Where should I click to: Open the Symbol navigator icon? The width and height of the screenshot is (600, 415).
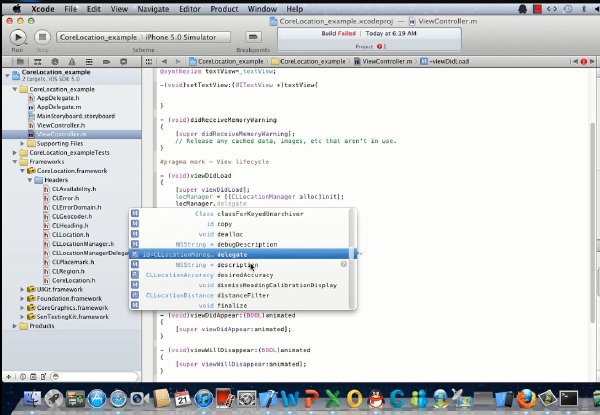(x=38, y=62)
